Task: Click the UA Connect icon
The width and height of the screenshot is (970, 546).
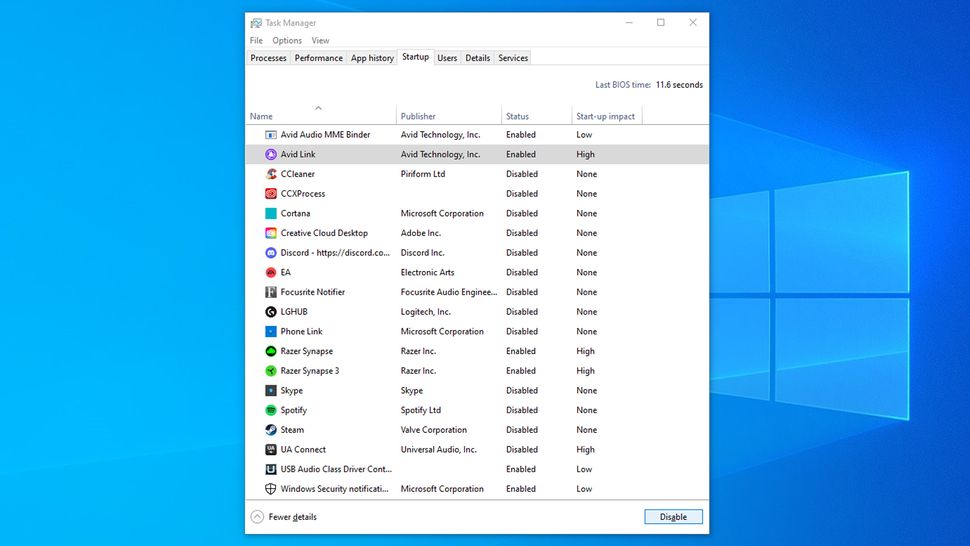Action: (x=270, y=450)
